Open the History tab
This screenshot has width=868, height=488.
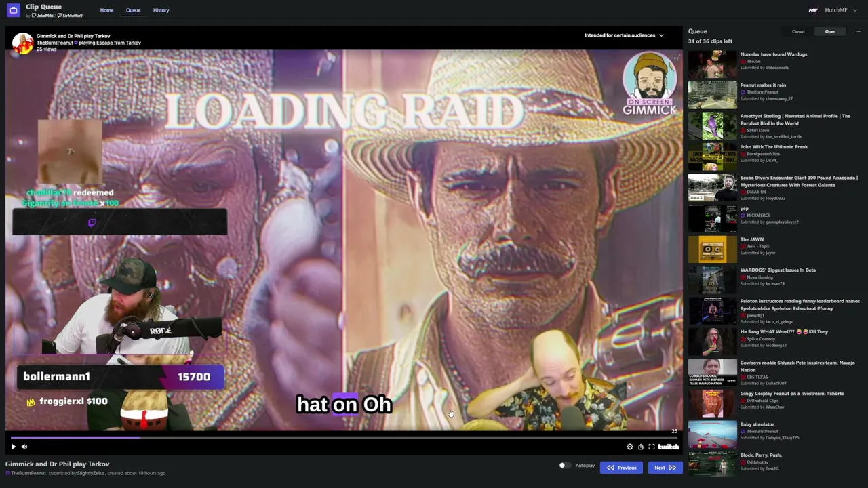pyautogui.click(x=161, y=10)
